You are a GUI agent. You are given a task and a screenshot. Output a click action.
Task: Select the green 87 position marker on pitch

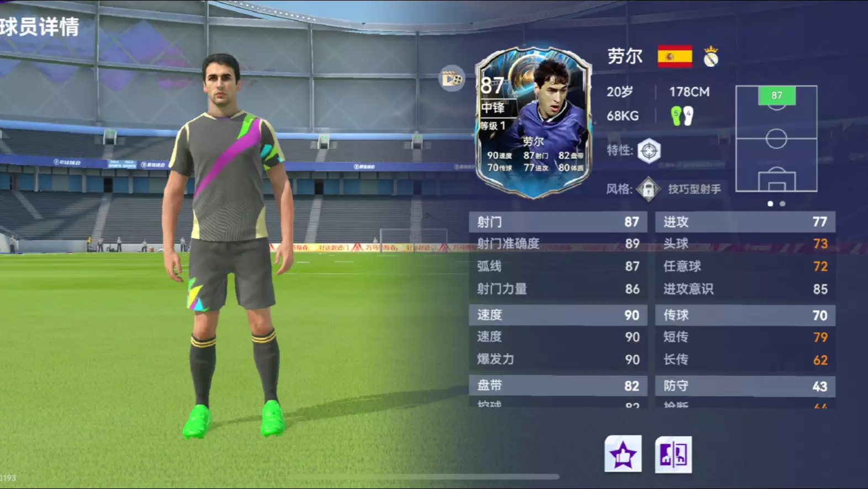tap(776, 95)
